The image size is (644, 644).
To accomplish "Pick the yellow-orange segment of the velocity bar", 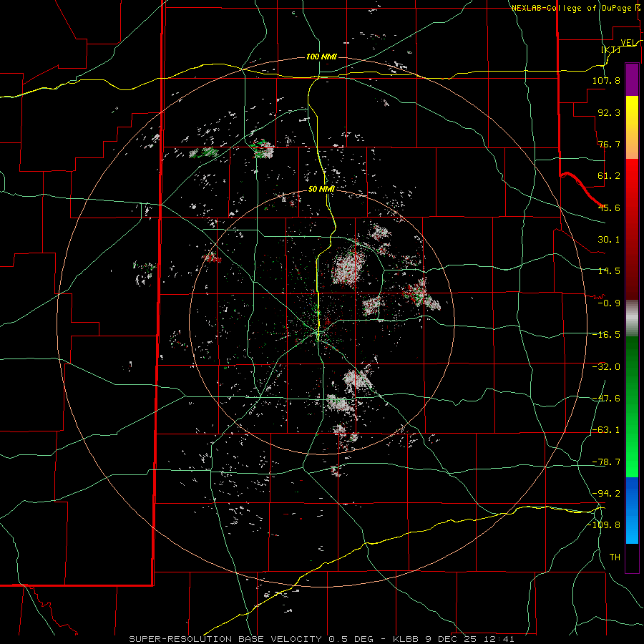I will tap(632, 127).
